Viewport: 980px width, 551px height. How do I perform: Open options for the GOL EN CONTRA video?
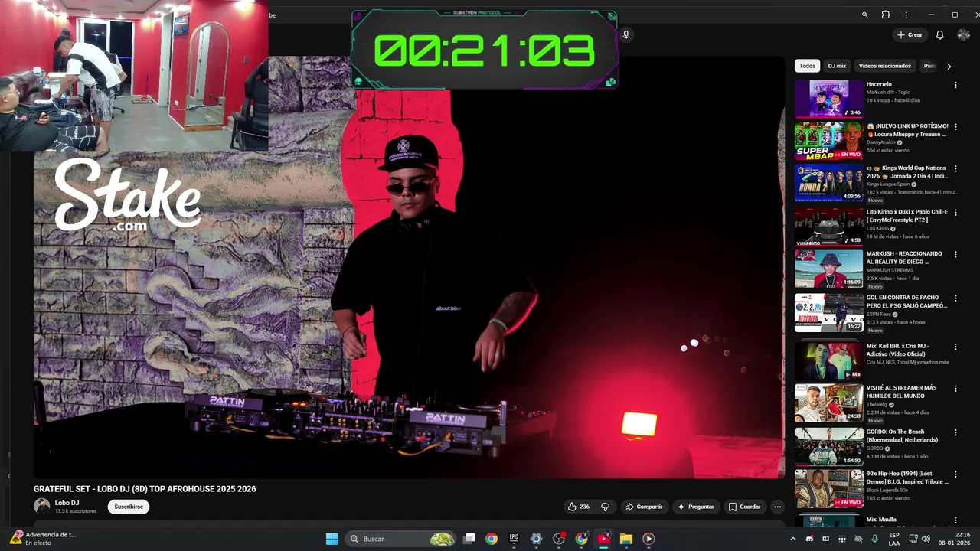955,298
